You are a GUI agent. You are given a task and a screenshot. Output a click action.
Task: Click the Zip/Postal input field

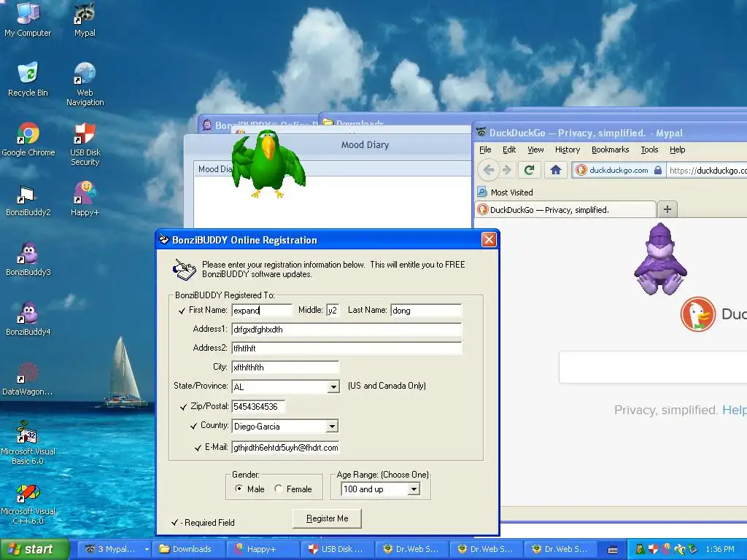[258, 407]
